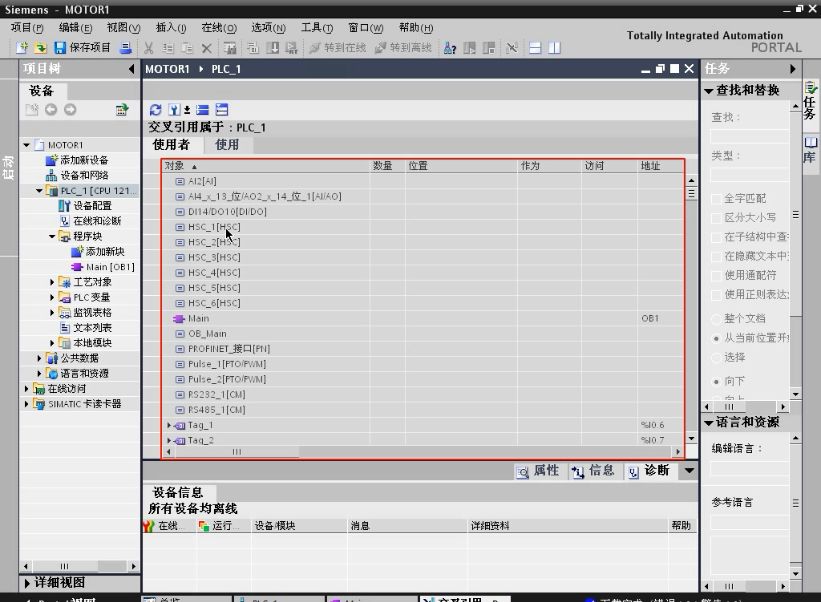The height and width of the screenshot is (602, 821).
Task: Open the 视图 menu
Action: [124, 28]
